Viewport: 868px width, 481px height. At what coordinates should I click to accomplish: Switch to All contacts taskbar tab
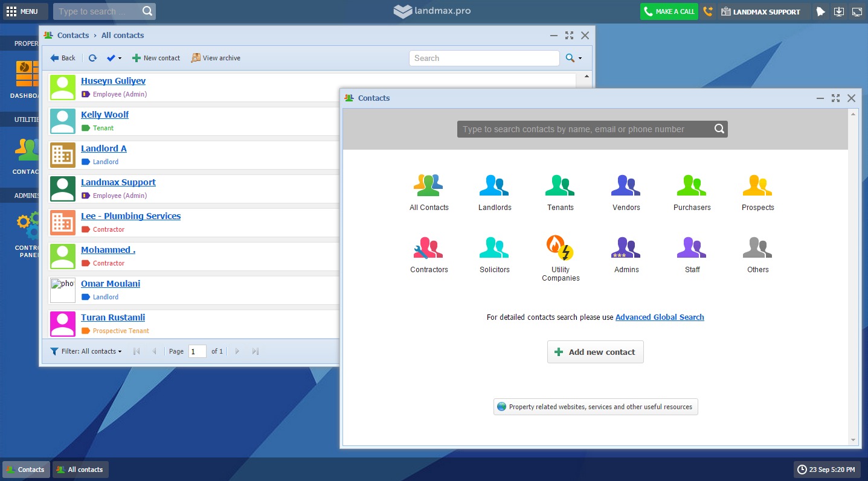[80, 470]
